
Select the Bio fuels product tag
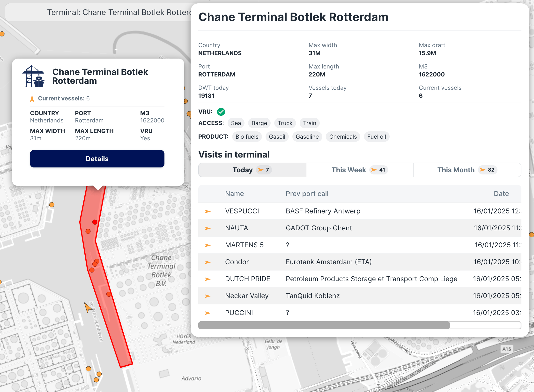pyautogui.click(x=247, y=137)
